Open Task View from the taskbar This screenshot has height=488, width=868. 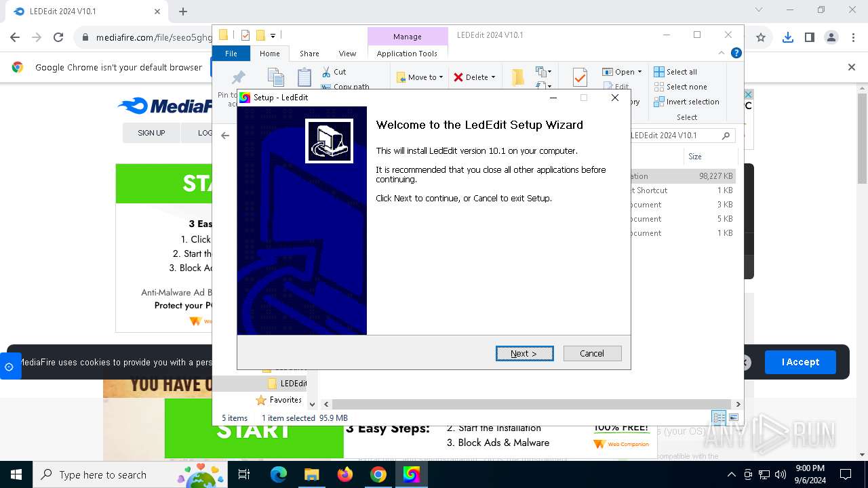pyautogui.click(x=244, y=474)
